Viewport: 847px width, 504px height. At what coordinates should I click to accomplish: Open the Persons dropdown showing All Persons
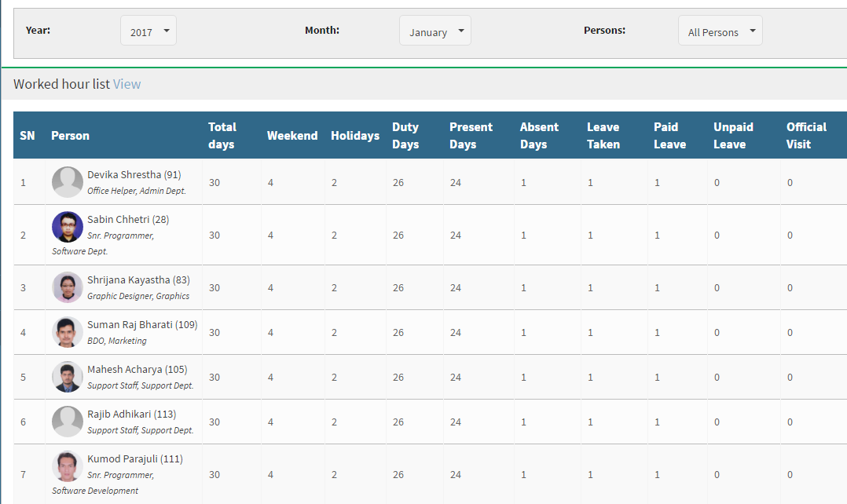point(720,31)
